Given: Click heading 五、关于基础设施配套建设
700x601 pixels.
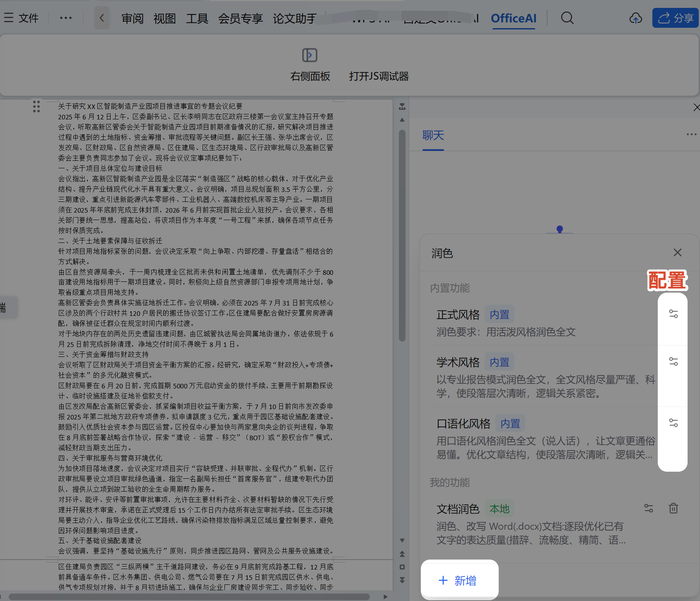Looking at the screenshot, I should click(100, 540).
